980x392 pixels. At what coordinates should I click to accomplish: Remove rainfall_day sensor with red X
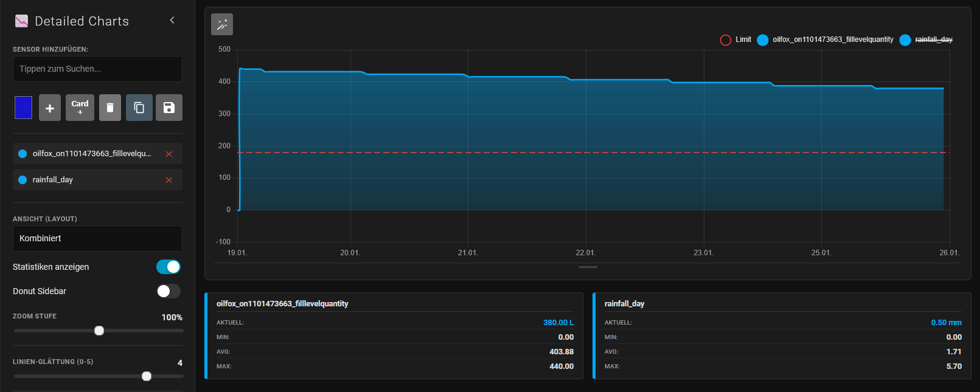click(x=169, y=180)
